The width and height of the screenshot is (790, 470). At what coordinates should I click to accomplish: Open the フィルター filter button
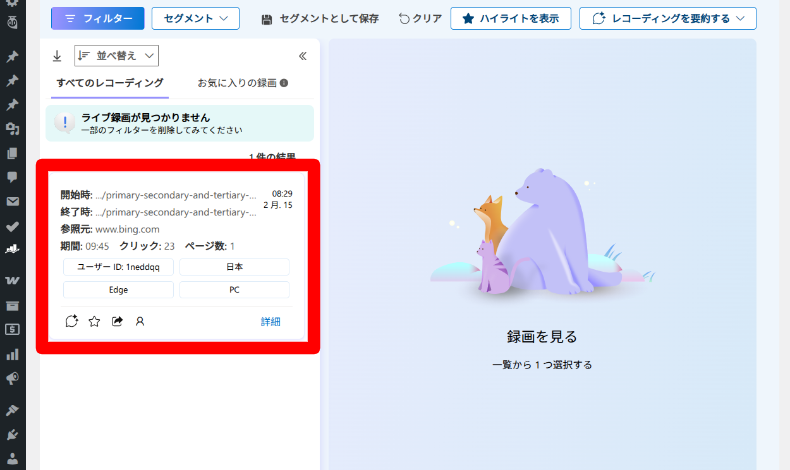tap(98, 19)
